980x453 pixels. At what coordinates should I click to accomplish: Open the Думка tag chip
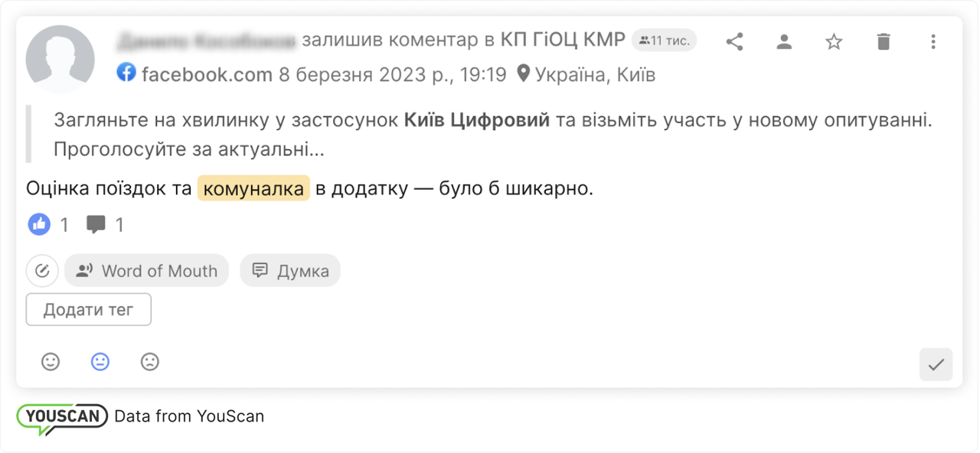[289, 270]
